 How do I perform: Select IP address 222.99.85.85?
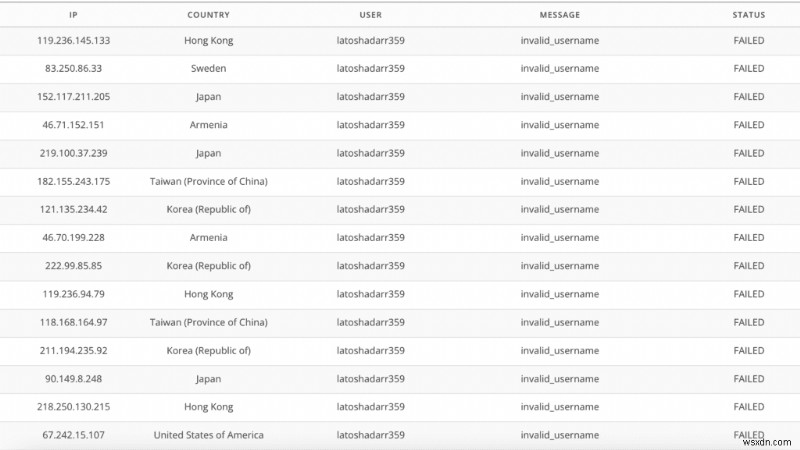[x=74, y=266]
